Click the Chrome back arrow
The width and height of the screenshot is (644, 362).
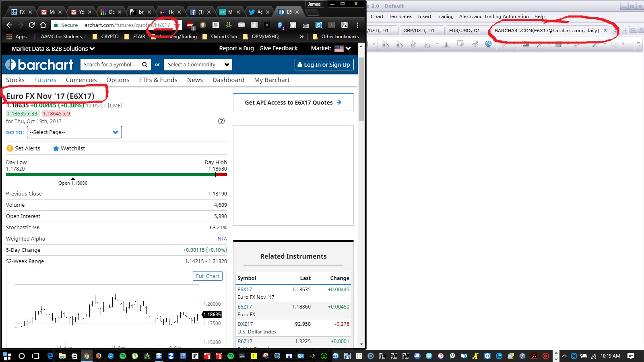(9, 25)
